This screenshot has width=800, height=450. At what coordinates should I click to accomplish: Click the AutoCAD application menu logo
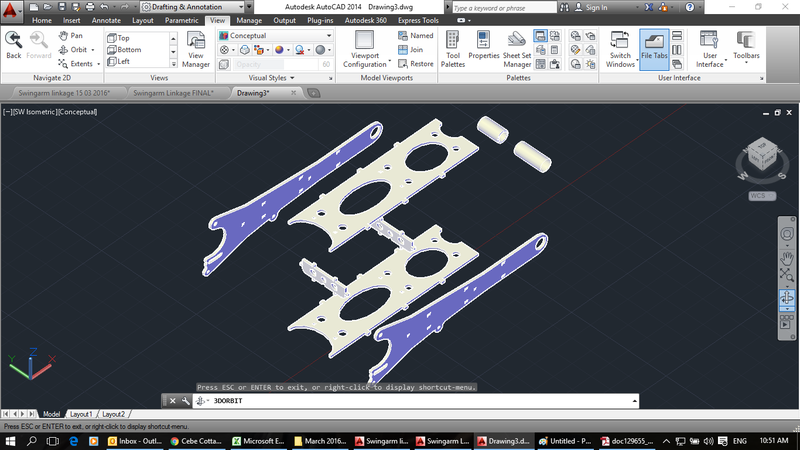tap(10, 9)
